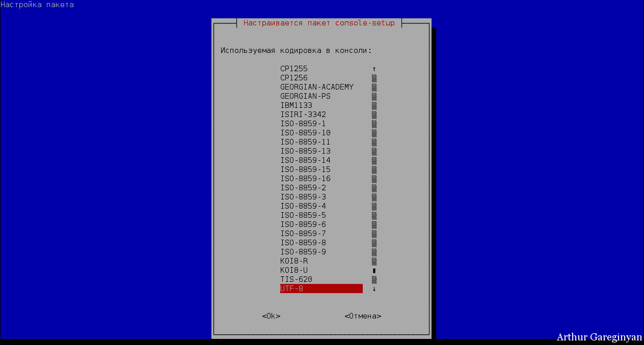Select KOI8-U encoding entry
Screen dimensions: 644x345
point(294,270)
